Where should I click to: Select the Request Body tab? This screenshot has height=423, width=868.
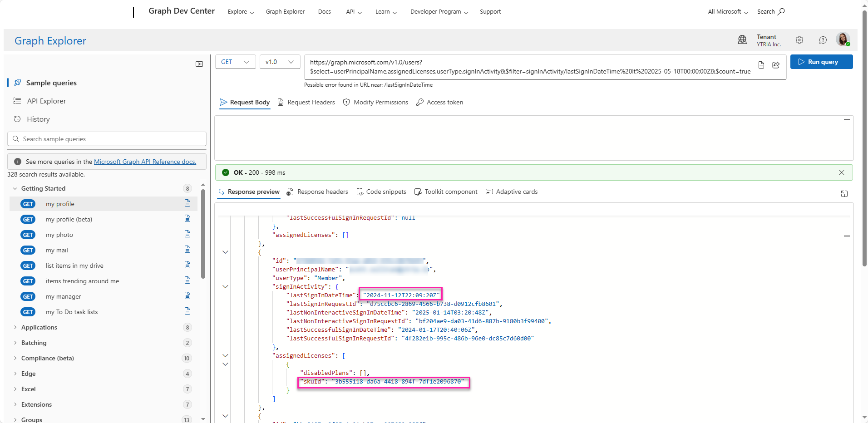pyautogui.click(x=245, y=103)
